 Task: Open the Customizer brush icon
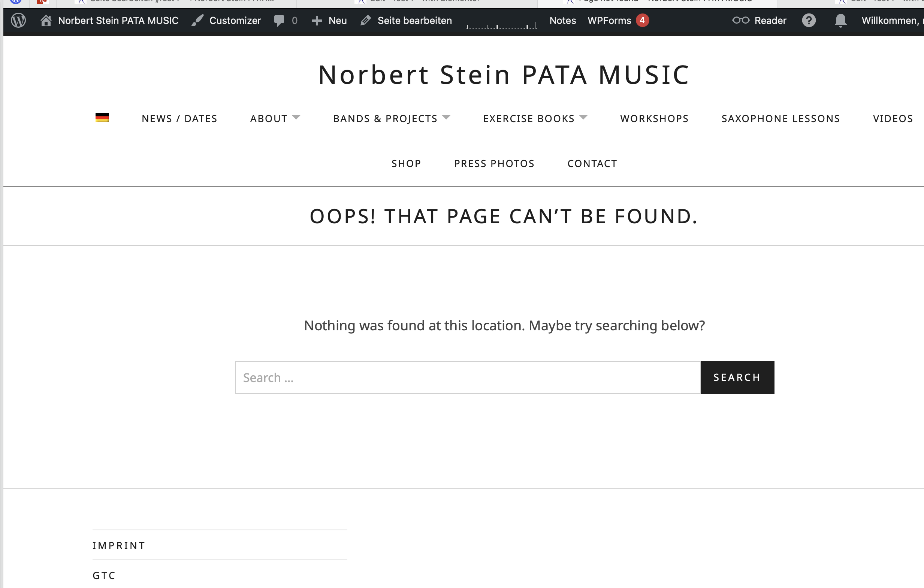pyautogui.click(x=197, y=20)
